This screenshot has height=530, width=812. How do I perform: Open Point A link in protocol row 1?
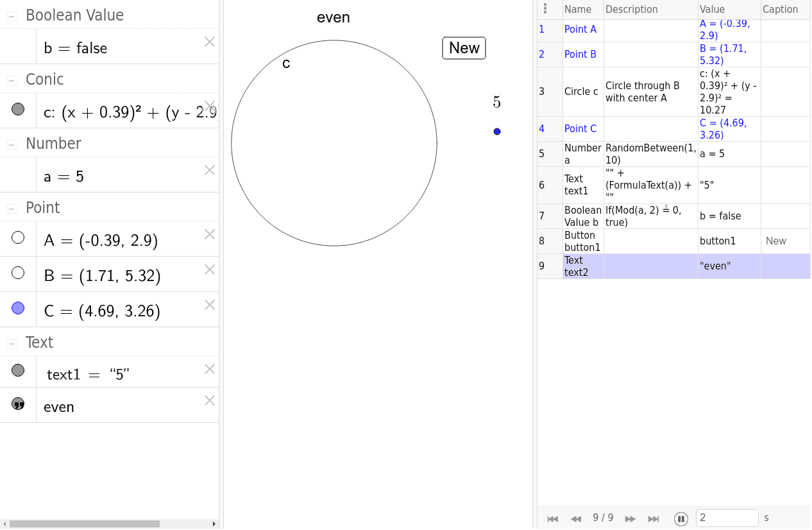click(580, 29)
